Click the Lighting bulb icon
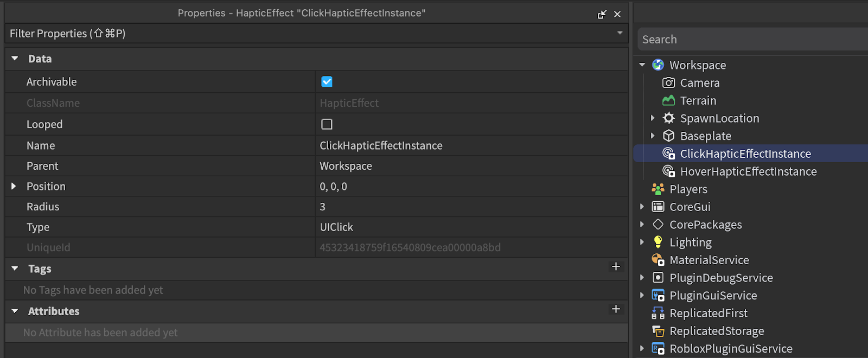This screenshot has width=868, height=358. 658,242
